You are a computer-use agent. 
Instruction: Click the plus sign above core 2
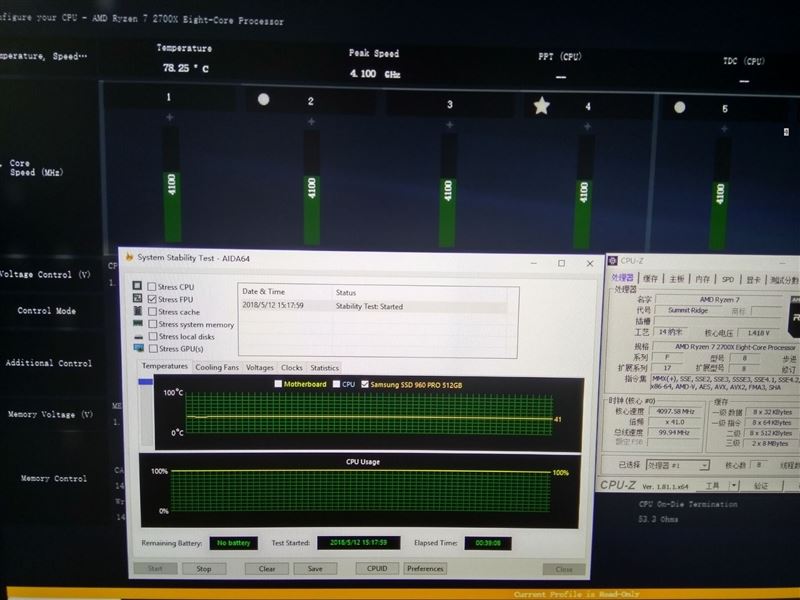click(311, 121)
